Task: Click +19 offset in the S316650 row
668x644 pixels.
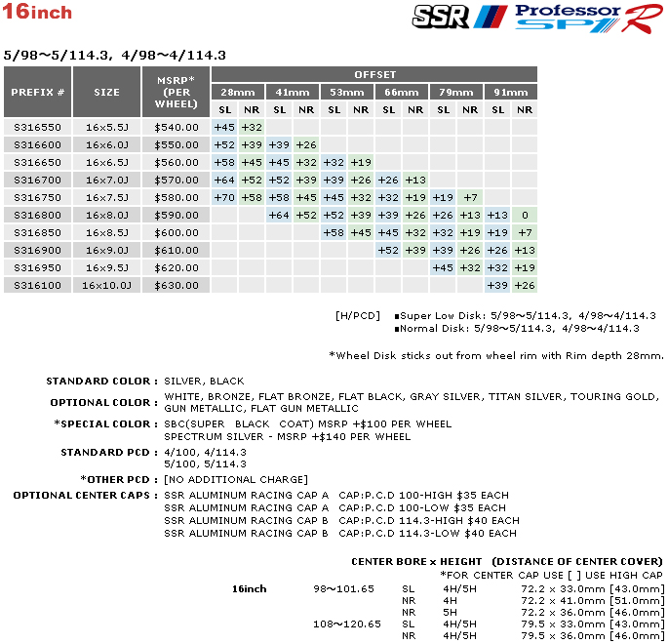Action: [361, 162]
